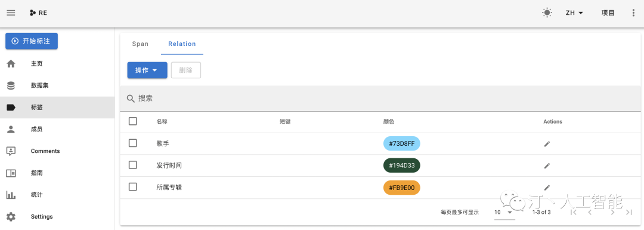This screenshot has height=230, width=644.
Task: Edit the 所属专辑 label with pencil icon
Action: pyautogui.click(x=547, y=187)
